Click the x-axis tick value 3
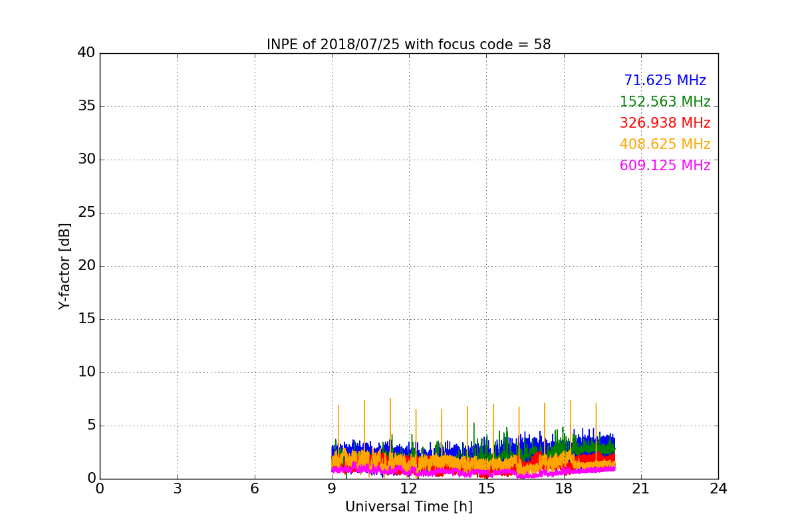The image size is (798, 532). [177, 489]
